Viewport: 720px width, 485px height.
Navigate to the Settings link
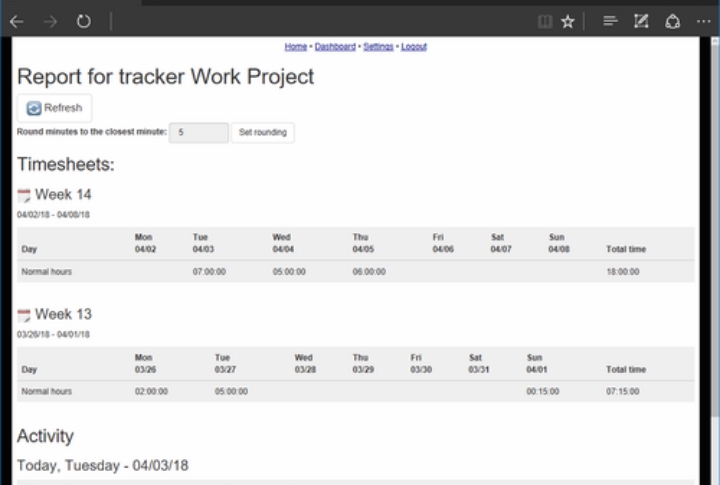pyautogui.click(x=378, y=47)
